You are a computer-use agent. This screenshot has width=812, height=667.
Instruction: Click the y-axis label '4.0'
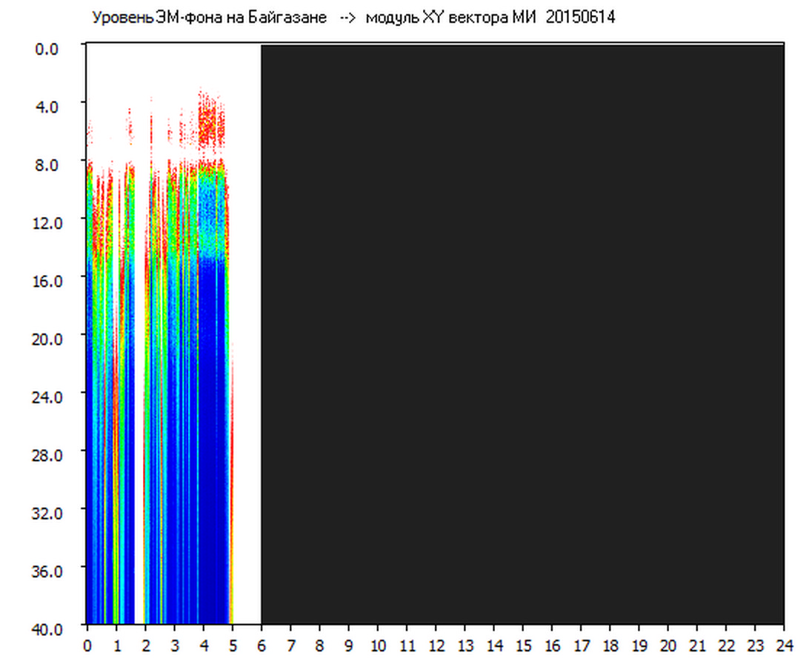pos(47,107)
